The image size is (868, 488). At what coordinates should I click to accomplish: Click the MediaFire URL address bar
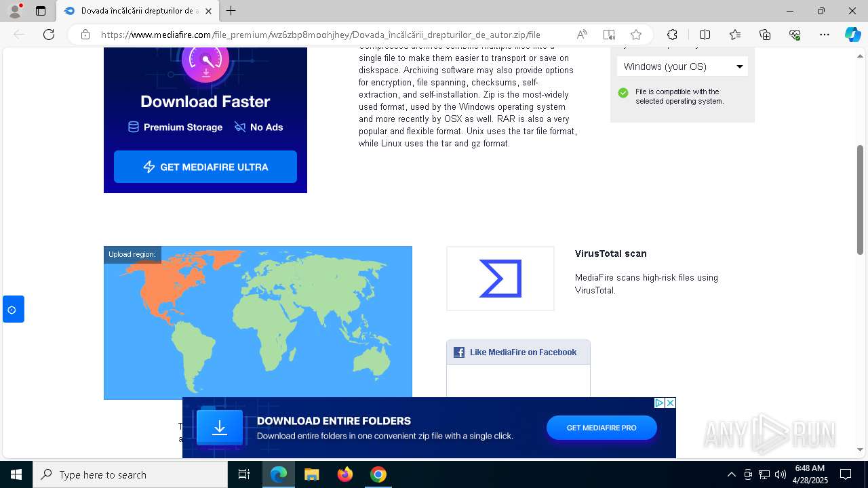coord(320,35)
